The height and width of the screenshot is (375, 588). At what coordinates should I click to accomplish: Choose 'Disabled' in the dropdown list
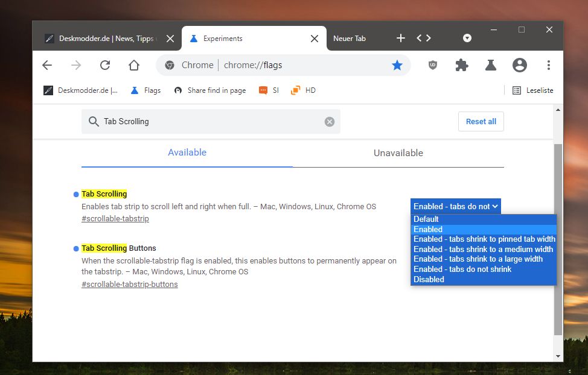coord(429,280)
